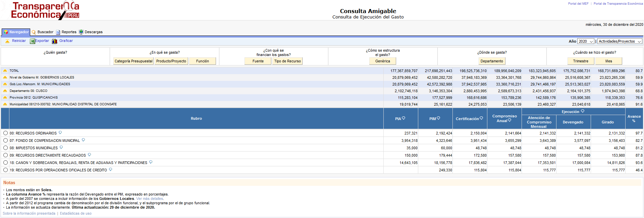Click the up-arrow icon beside Provincia 0812: QUISPICANCHIS
The image size is (644, 218).
tap(5, 98)
